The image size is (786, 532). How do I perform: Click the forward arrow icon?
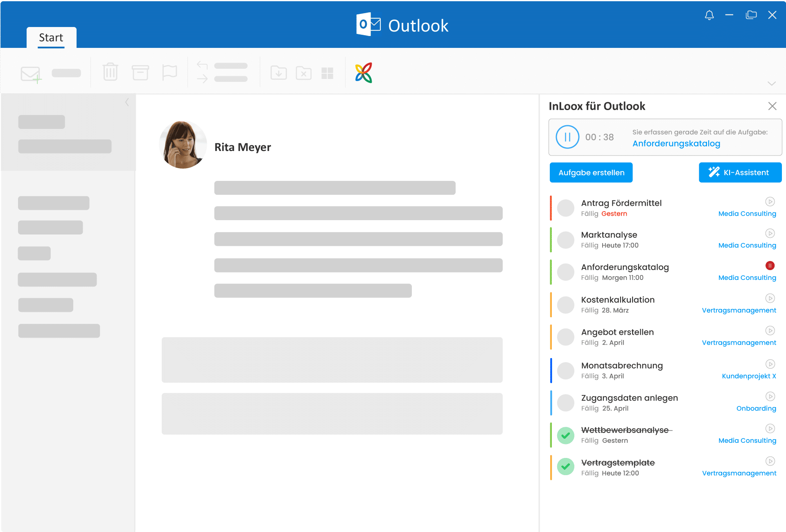pos(202,79)
